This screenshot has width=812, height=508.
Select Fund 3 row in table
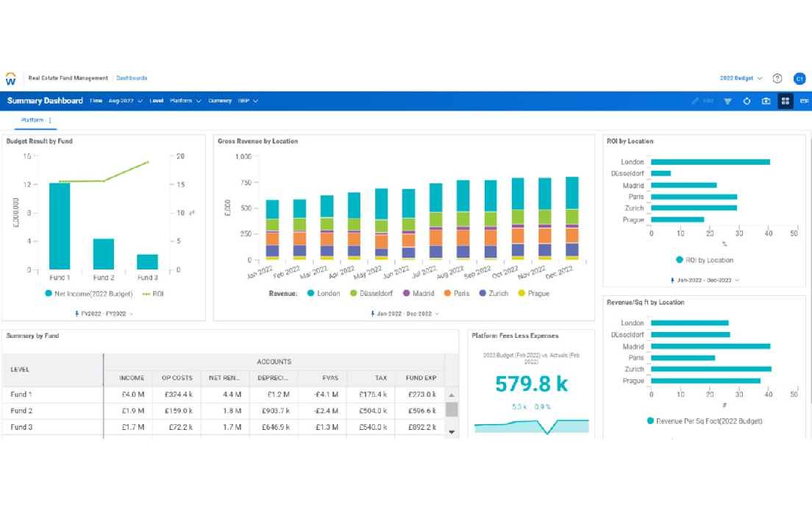(x=223, y=427)
